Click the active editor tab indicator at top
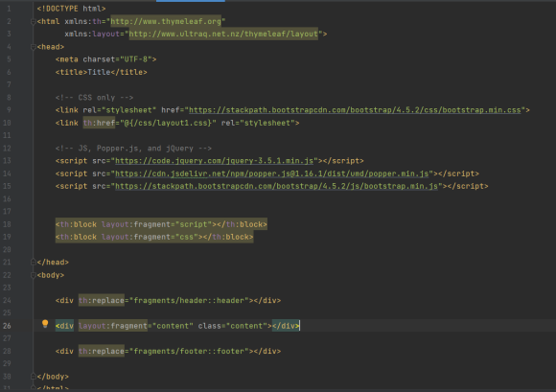Viewport: 556px width, 392px height. [191, 1]
